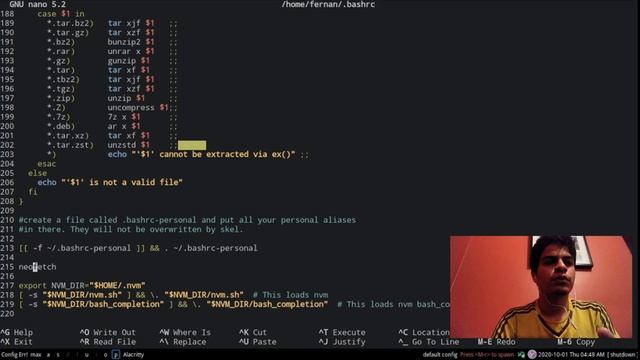
Task: Click the 'is not a valid file' string
Action: click(122, 182)
